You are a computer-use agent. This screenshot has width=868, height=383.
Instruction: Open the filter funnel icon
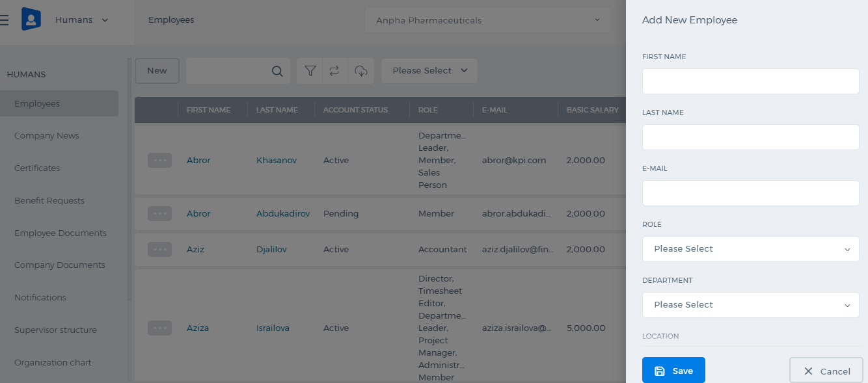310,71
